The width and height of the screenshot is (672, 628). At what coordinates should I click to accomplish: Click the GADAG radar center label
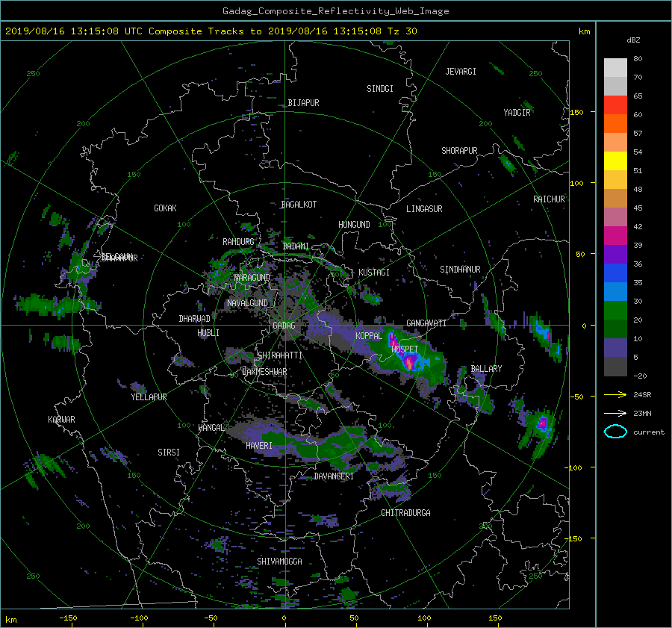(x=284, y=326)
